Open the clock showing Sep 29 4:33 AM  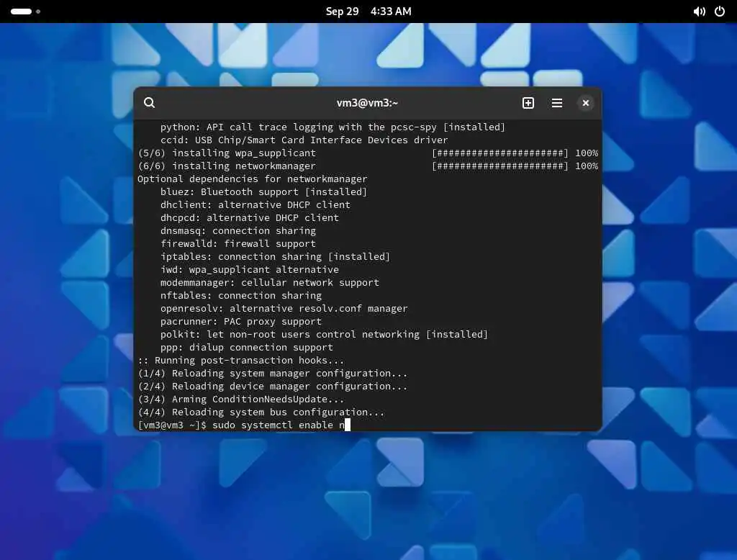click(368, 12)
